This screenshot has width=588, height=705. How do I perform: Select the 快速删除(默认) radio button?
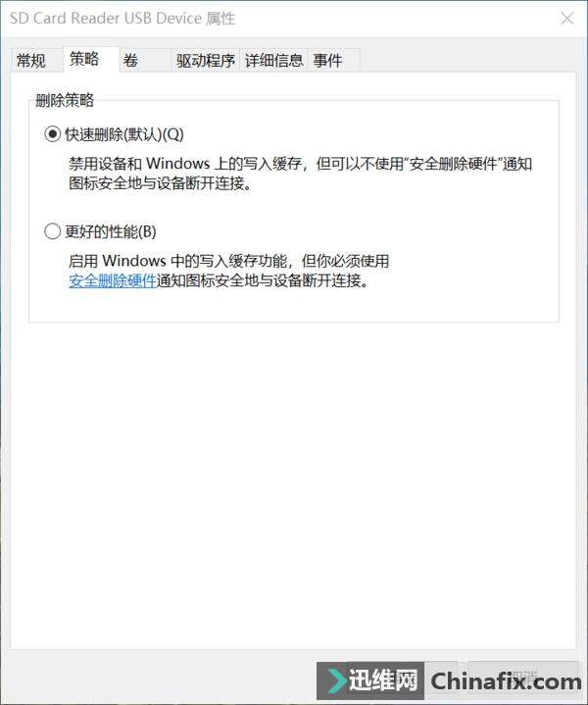point(53,134)
